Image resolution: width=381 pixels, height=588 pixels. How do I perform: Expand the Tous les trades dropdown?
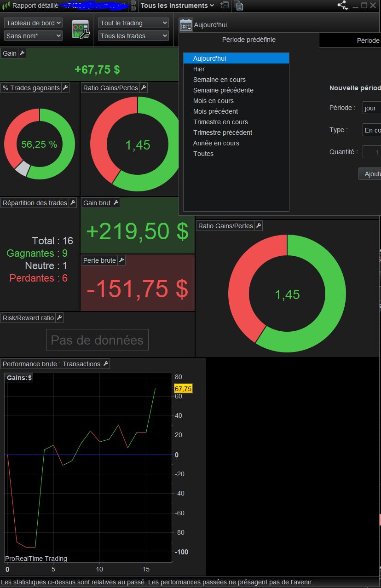coord(133,36)
